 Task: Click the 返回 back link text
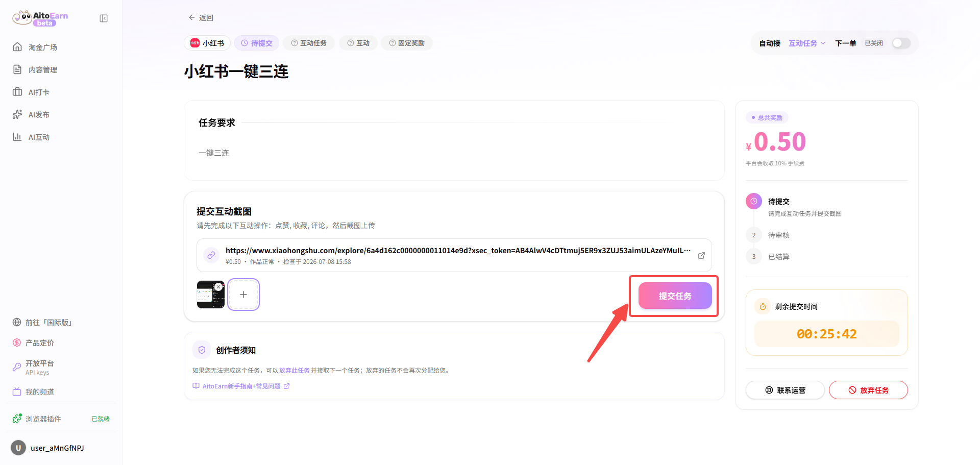[x=206, y=18]
